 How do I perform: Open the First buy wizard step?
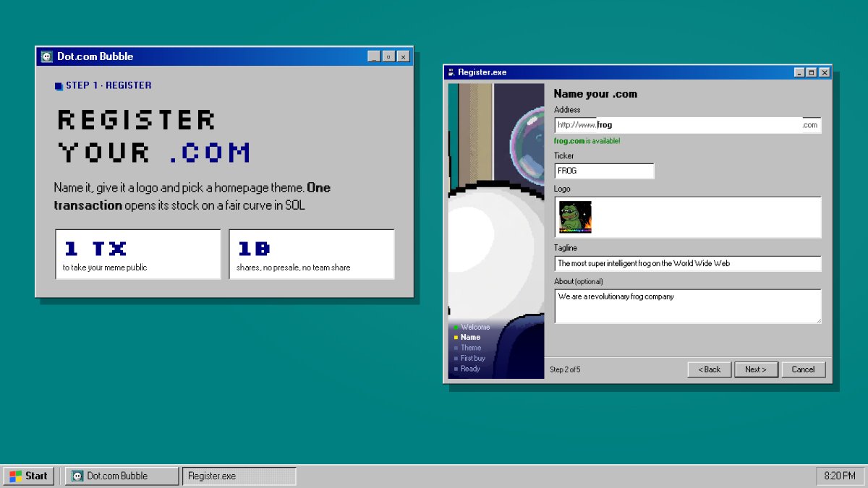[469, 358]
